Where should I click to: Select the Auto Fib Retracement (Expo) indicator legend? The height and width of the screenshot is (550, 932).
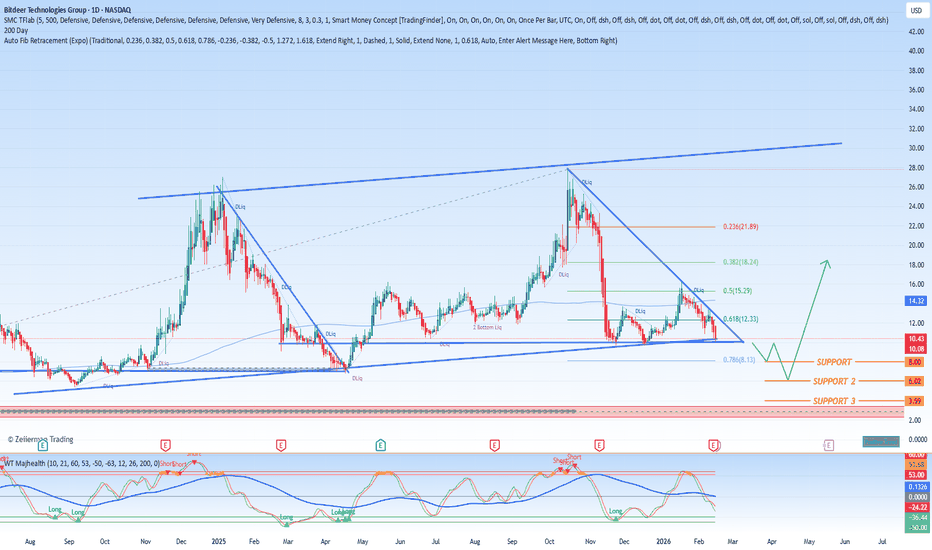click(310, 40)
